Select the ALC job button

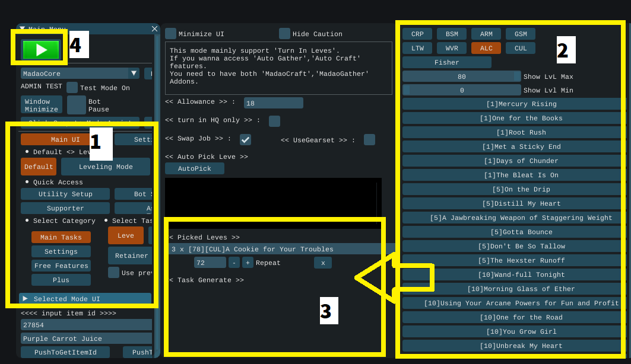click(x=486, y=48)
